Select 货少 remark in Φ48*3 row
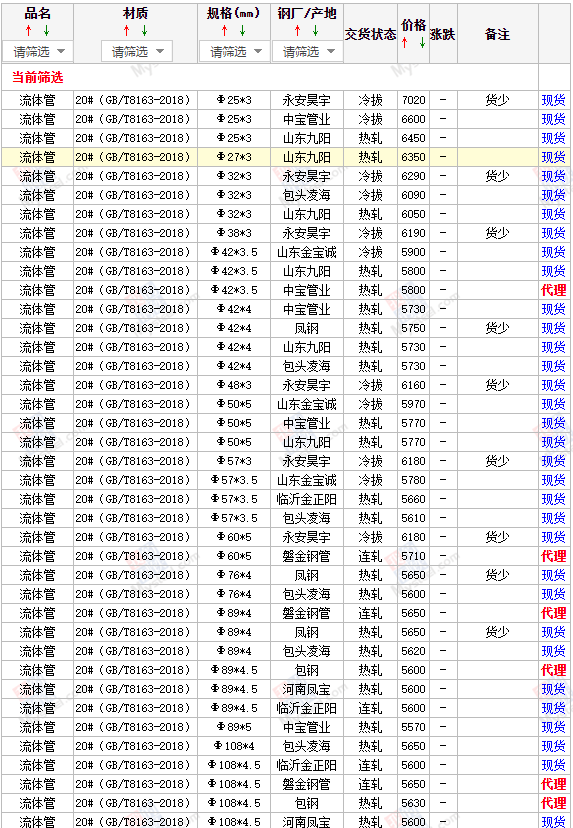The height and width of the screenshot is (828, 573). 497,385
